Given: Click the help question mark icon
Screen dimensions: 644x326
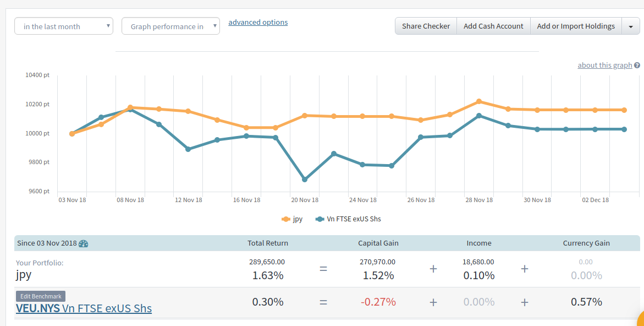Looking at the screenshot, I should 637,66.
